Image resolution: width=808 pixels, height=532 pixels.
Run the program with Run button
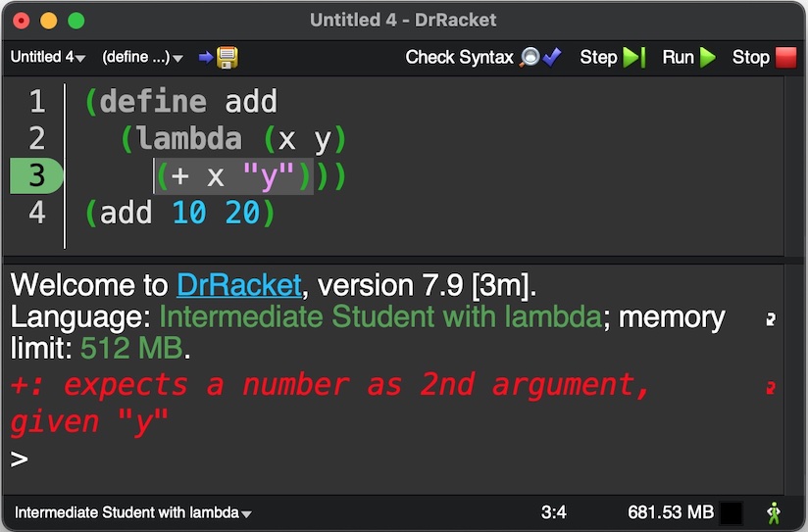point(689,57)
